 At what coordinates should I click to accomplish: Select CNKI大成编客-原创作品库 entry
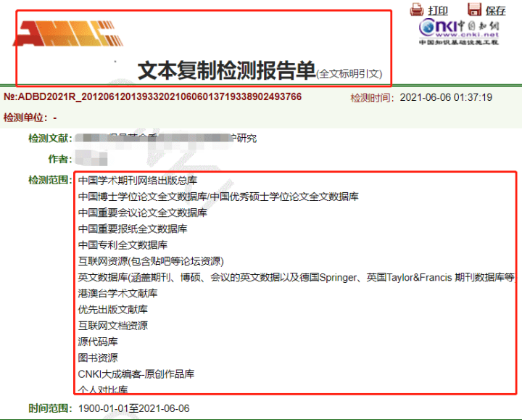(136, 374)
